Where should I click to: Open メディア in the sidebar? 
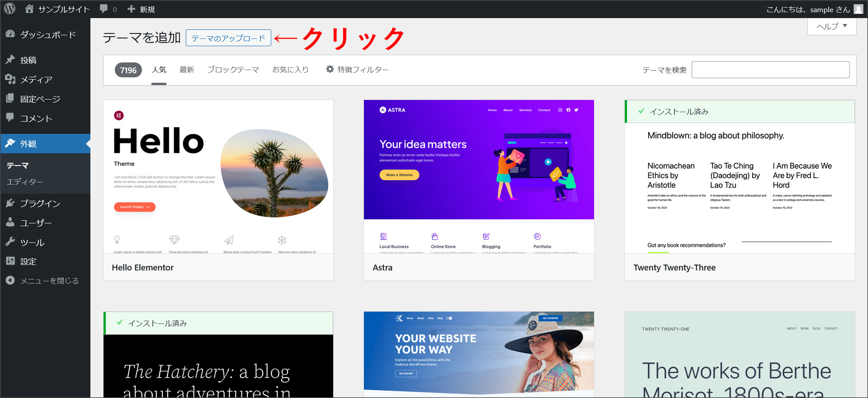36,80
